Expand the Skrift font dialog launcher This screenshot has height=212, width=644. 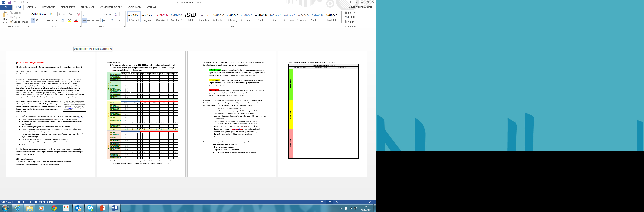tap(80, 26)
